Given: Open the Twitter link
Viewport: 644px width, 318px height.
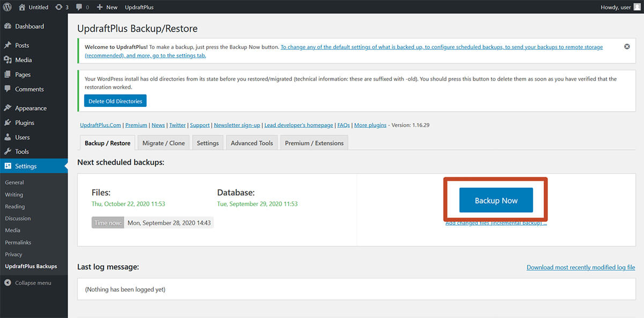Looking at the screenshot, I should (x=178, y=125).
